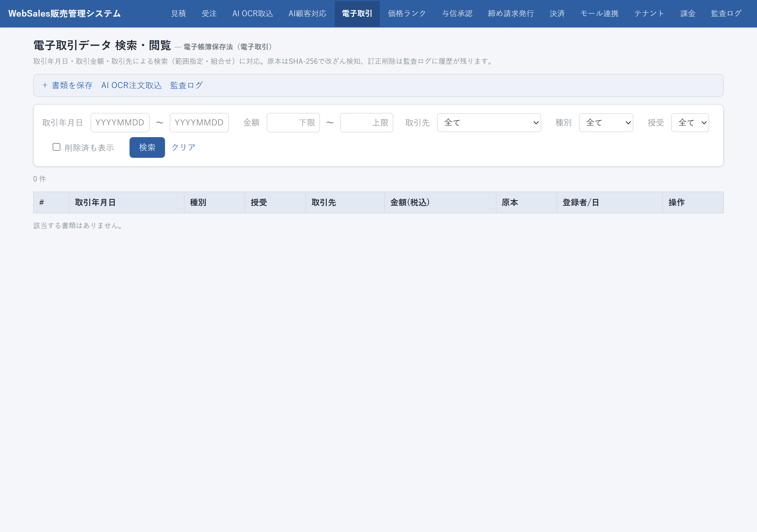Open the モール連携 menu item

pos(599,14)
